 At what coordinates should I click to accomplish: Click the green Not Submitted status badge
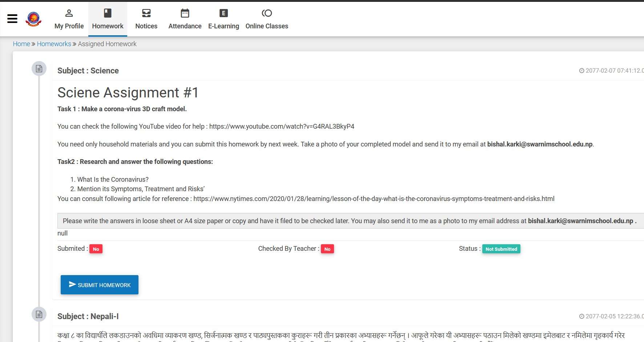pyautogui.click(x=501, y=249)
